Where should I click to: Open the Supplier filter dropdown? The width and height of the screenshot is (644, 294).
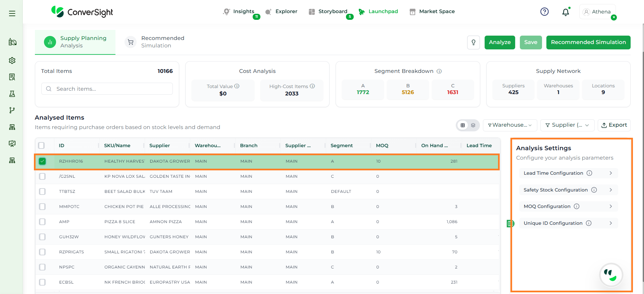(567, 125)
